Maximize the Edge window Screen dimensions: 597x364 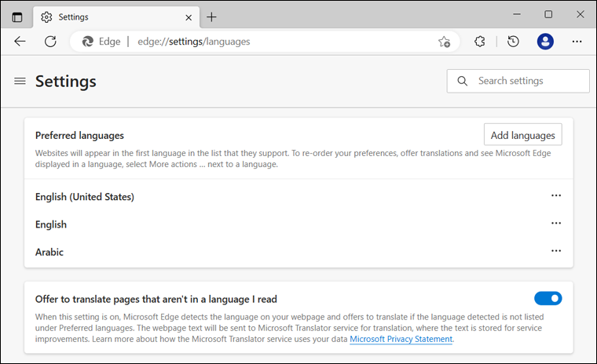tap(548, 14)
